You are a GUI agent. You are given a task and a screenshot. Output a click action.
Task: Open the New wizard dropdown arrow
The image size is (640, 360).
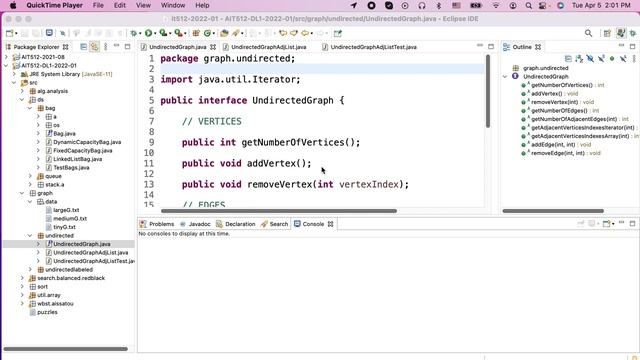16,33
